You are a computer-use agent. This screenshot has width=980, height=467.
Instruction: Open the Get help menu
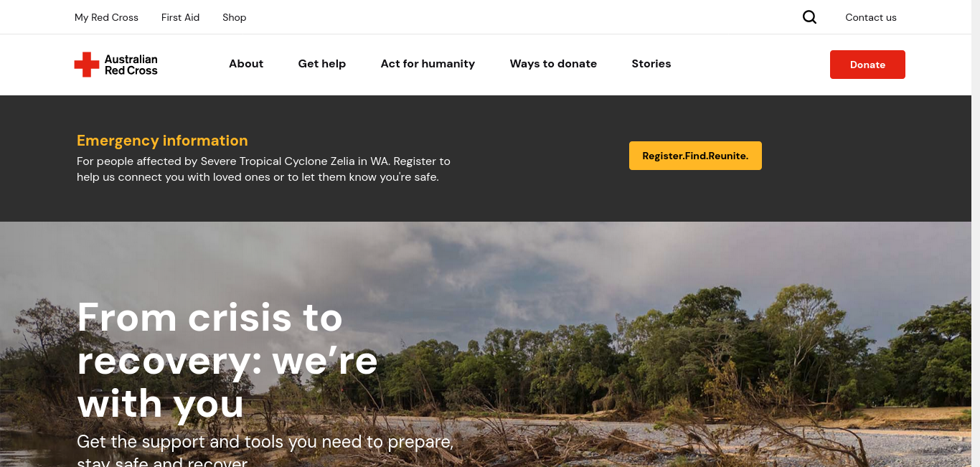coord(322,64)
